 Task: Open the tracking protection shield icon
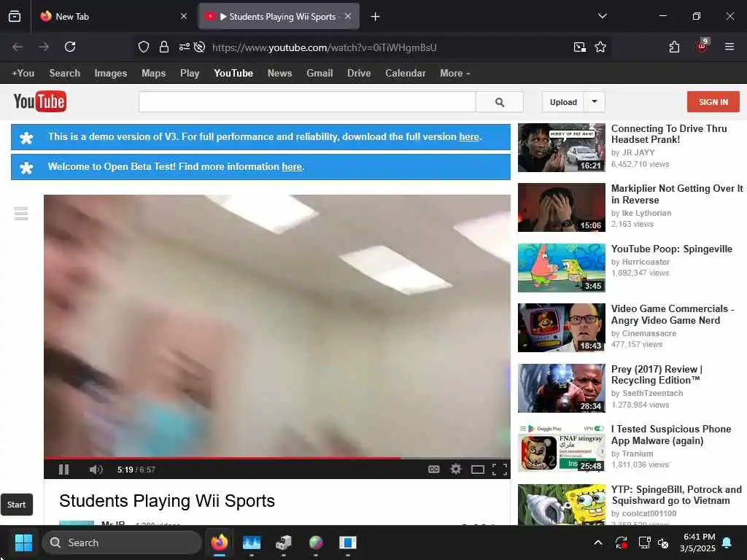click(144, 47)
